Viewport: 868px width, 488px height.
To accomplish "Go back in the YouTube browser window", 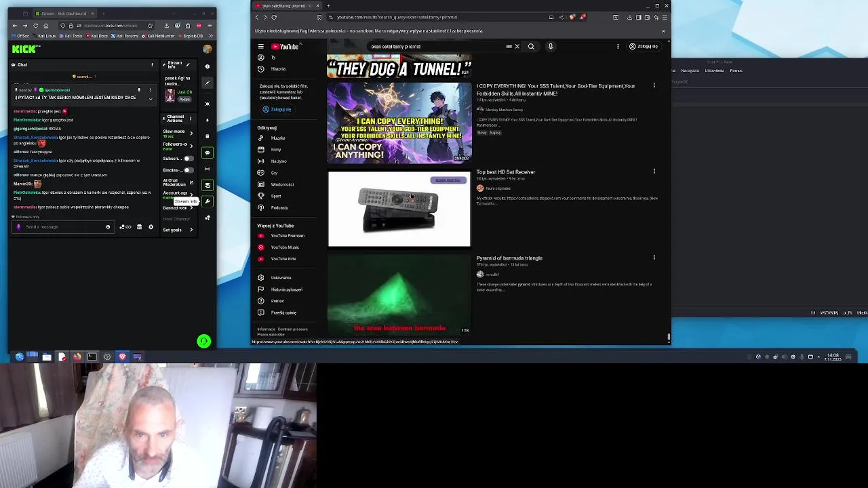I will [257, 18].
